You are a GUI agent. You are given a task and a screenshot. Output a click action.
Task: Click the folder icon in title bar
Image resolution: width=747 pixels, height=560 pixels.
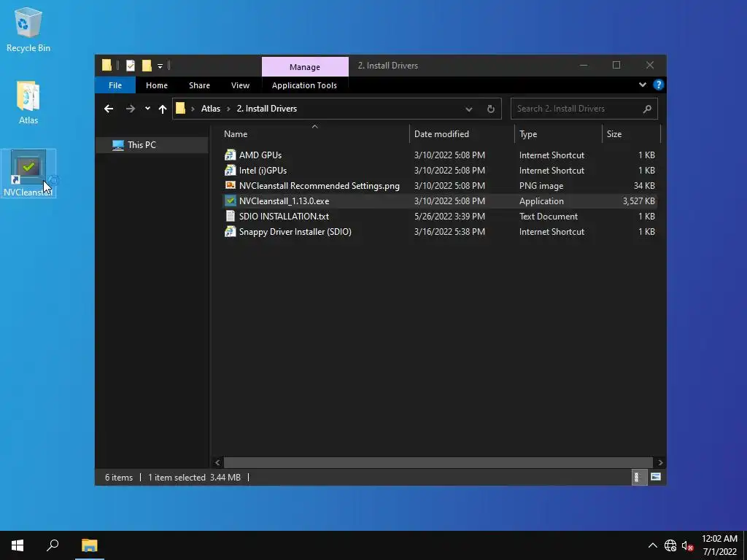[107, 65]
